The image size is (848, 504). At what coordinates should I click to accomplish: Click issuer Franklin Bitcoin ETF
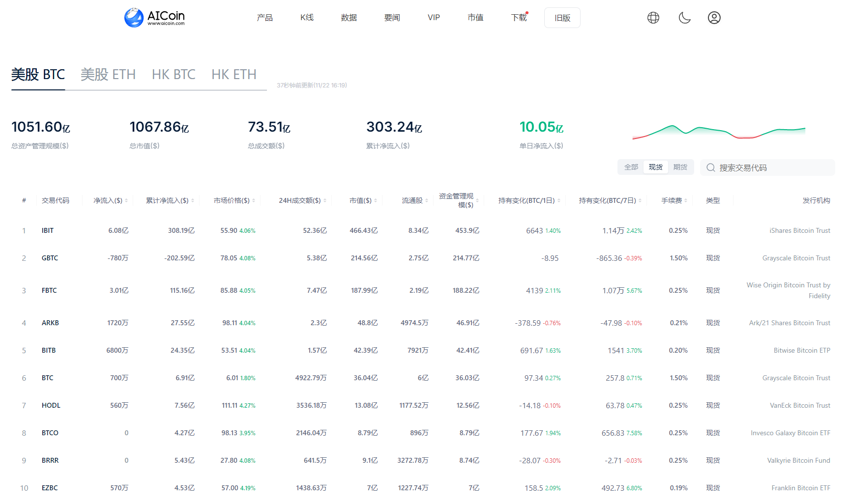pyautogui.click(x=801, y=488)
